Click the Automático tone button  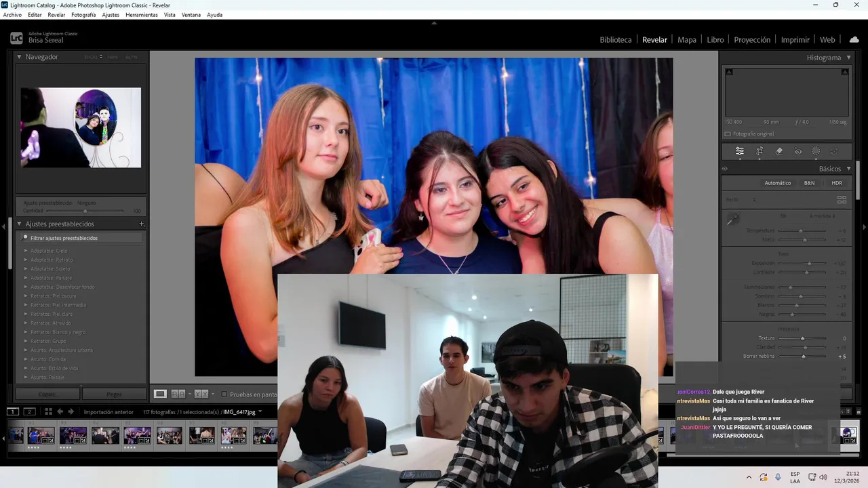[x=777, y=183]
